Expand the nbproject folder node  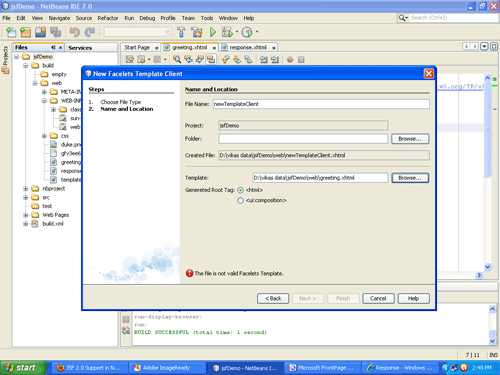click(x=26, y=189)
